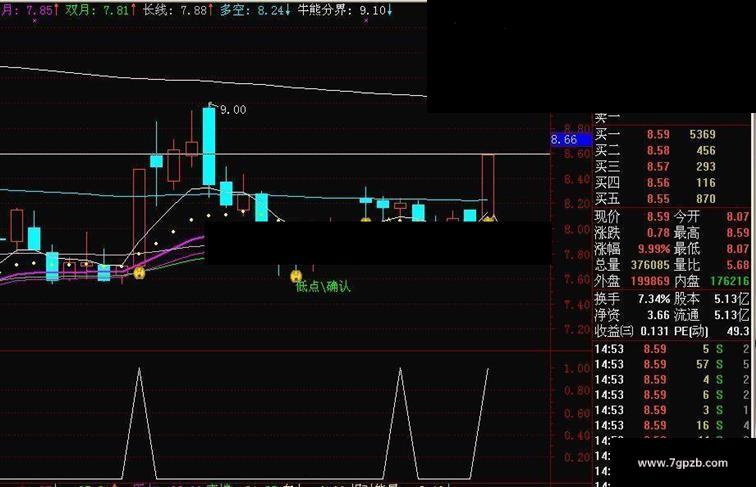756x487 pixels.
Task: Click the 总量 value 376085
Action: click(x=650, y=265)
